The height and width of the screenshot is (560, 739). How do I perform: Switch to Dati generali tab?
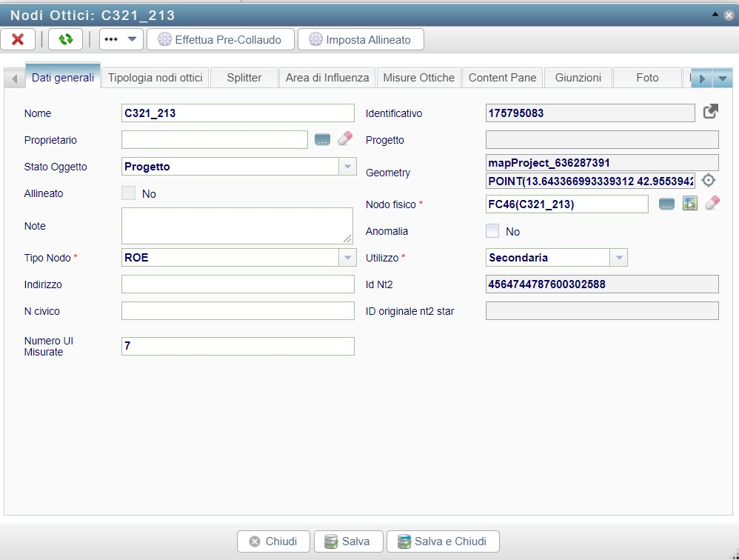coord(63,77)
